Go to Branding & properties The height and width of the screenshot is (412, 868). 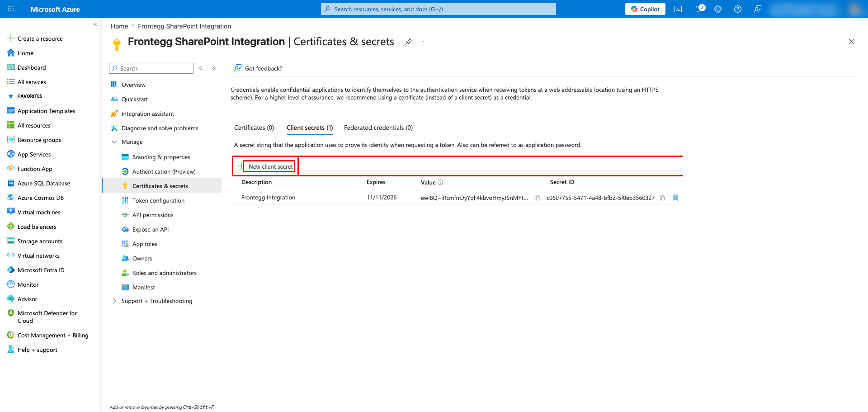point(162,157)
